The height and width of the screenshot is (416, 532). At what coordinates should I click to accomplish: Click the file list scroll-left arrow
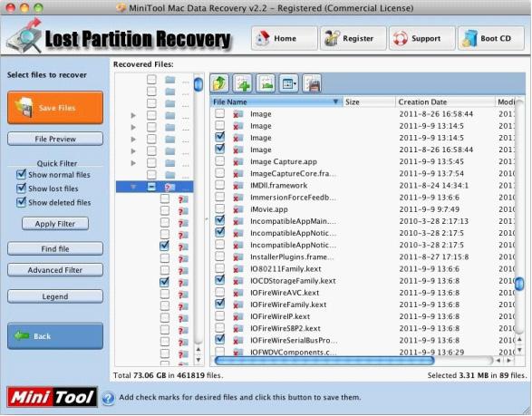498,361
